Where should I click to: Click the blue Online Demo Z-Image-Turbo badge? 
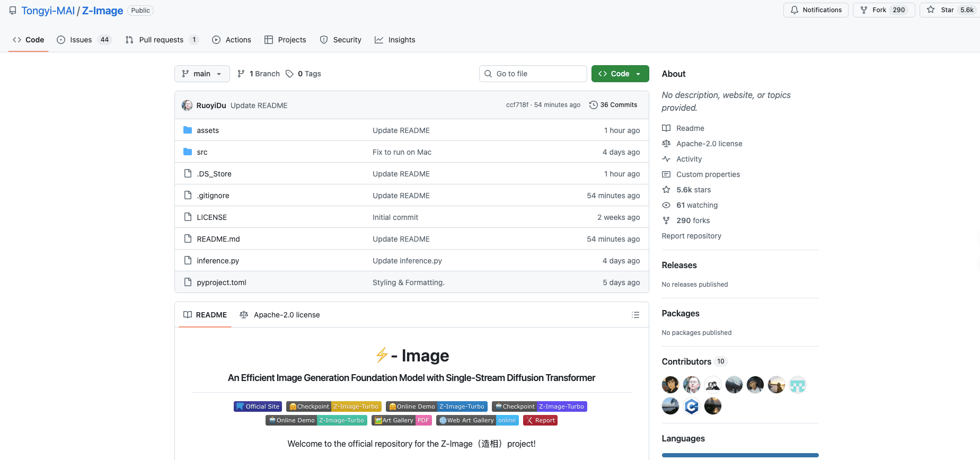click(x=437, y=406)
